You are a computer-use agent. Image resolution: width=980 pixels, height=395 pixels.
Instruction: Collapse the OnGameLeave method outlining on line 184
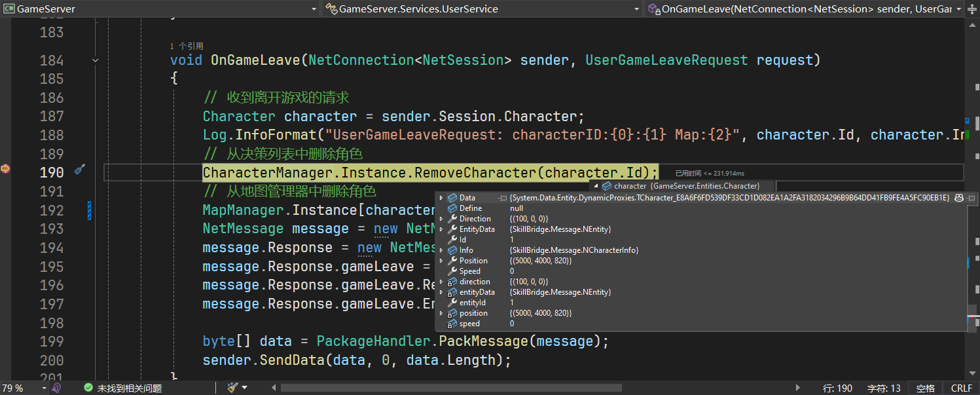coord(96,60)
